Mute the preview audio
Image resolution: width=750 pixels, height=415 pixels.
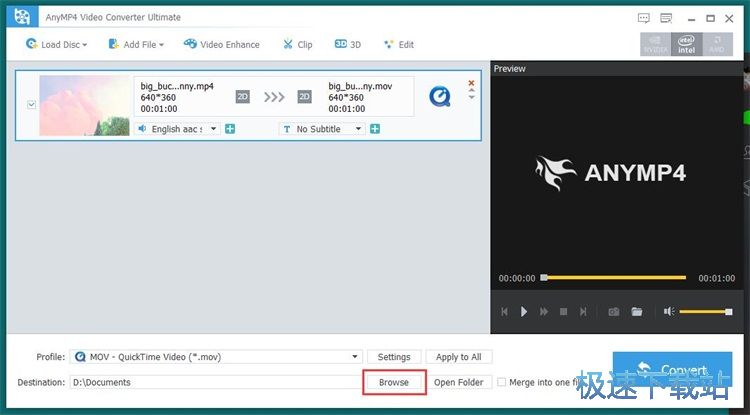[x=669, y=312]
